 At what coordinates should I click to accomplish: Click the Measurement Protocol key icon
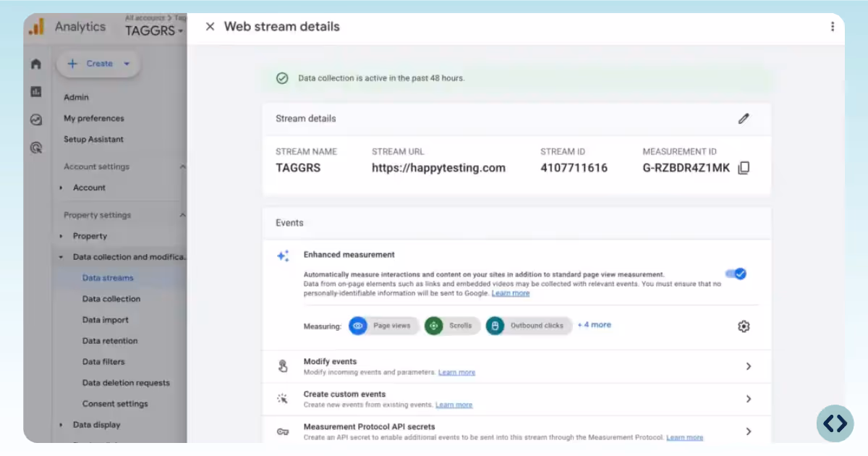(x=283, y=431)
